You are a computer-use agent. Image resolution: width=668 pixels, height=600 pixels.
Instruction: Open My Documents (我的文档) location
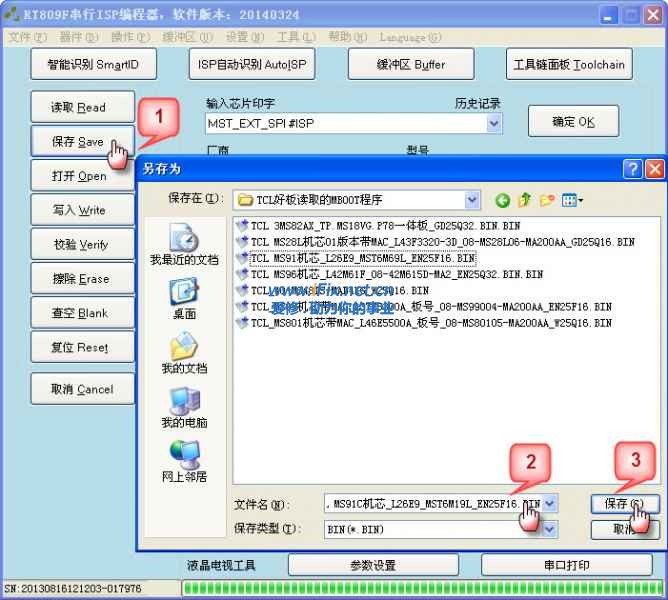coord(184,353)
